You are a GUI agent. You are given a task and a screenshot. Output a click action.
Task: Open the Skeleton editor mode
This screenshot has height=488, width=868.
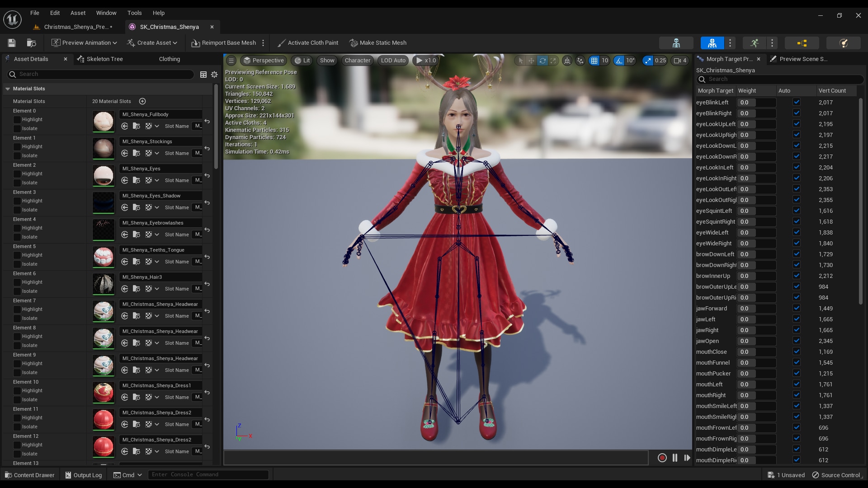[x=676, y=43]
